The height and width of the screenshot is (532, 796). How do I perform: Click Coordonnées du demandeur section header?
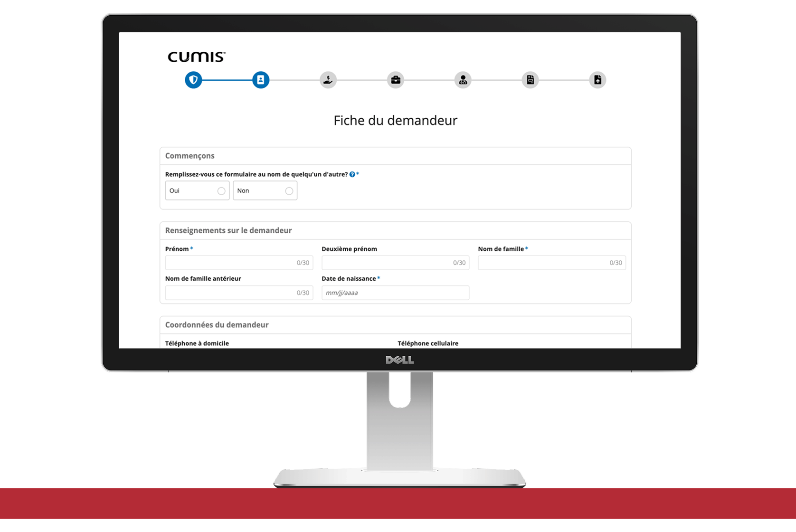(217, 325)
